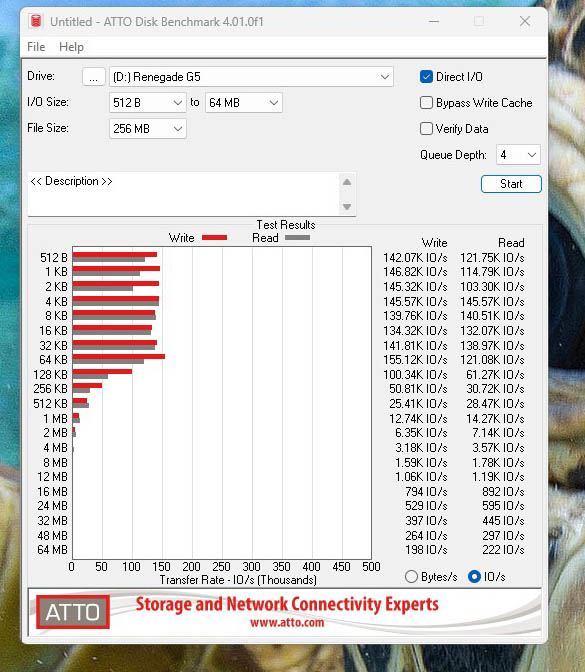Click the www.atto.com link

click(287, 622)
